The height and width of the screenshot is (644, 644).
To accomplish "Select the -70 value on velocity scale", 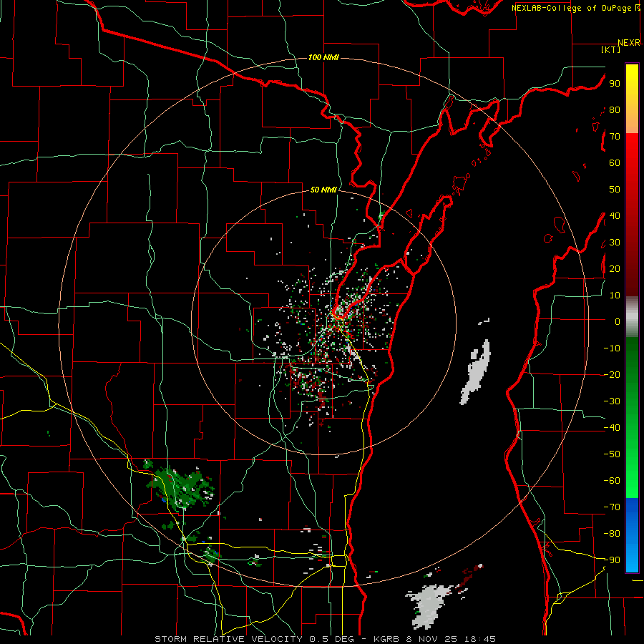I will click(612, 507).
